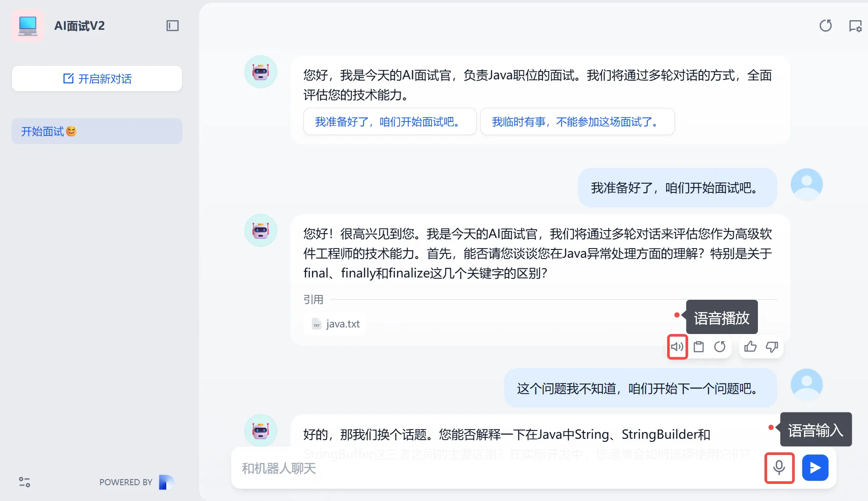Click the 开启新对话 button
The height and width of the screenshot is (501, 868).
click(x=97, y=78)
